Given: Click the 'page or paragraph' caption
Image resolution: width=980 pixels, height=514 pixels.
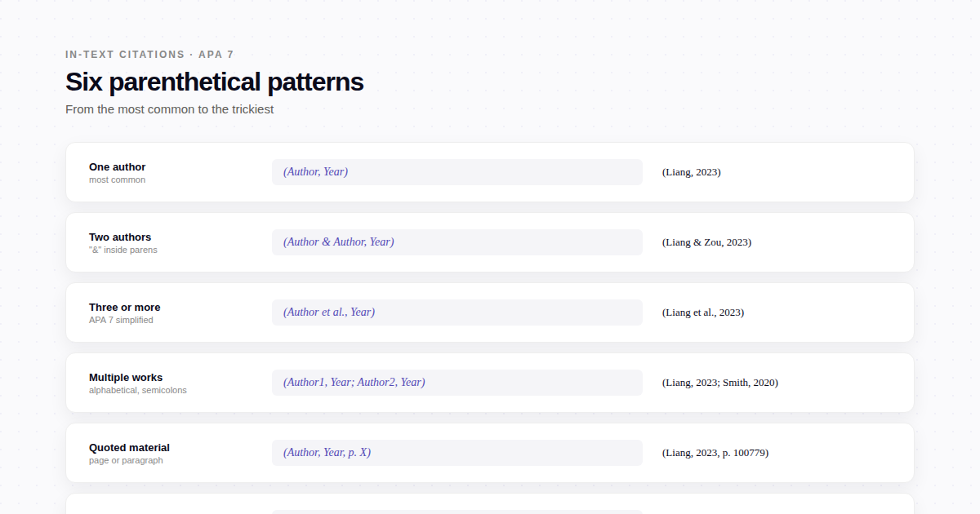Looking at the screenshot, I should pos(126,460).
